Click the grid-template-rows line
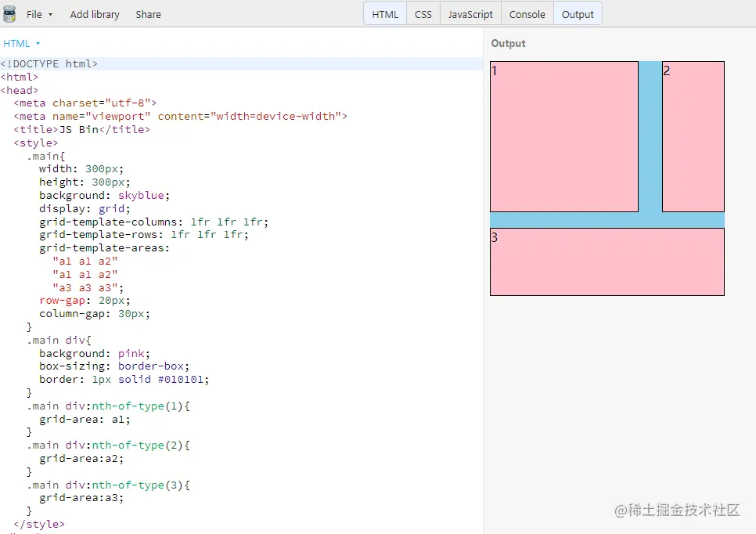Screen dimensions: 756x534 coord(144,235)
